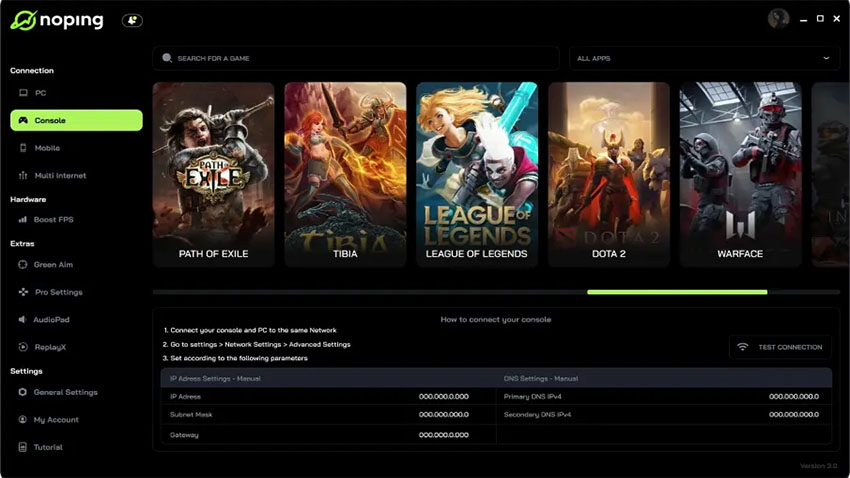The height and width of the screenshot is (478, 850).
Task: Click the search magnifier icon
Action: (x=167, y=58)
